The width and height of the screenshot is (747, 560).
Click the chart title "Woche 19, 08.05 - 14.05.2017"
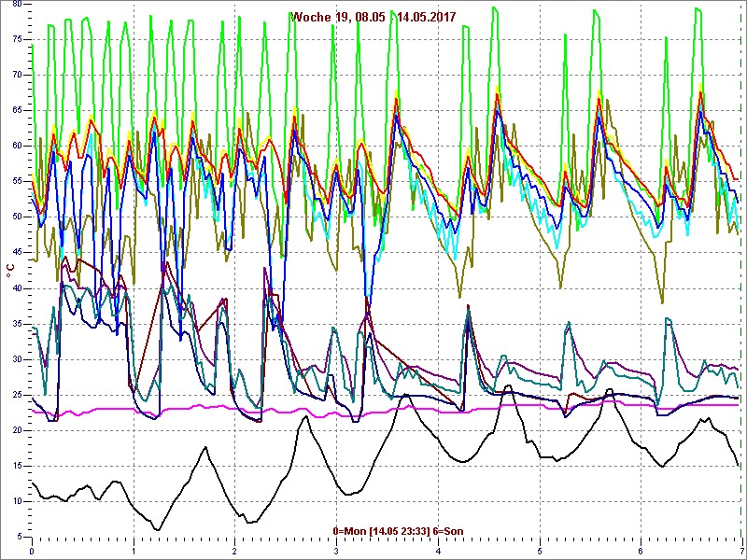pyautogui.click(x=373, y=18)
